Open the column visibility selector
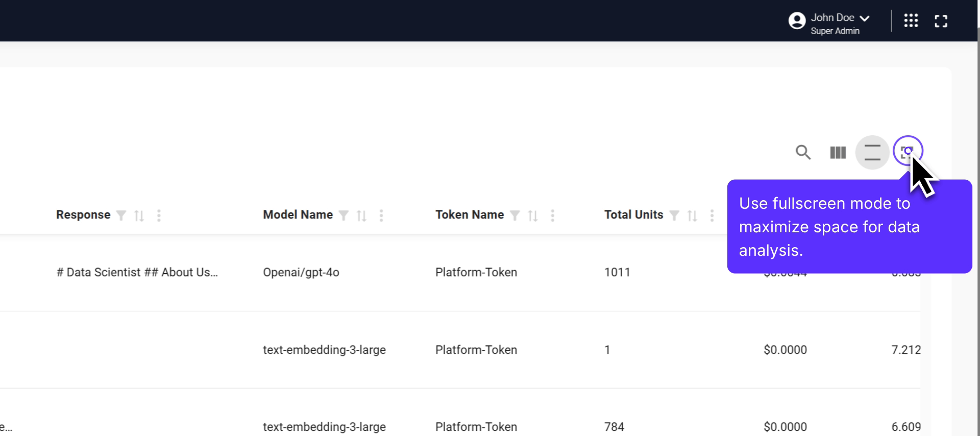980x436 pixels. coord(838,152)
